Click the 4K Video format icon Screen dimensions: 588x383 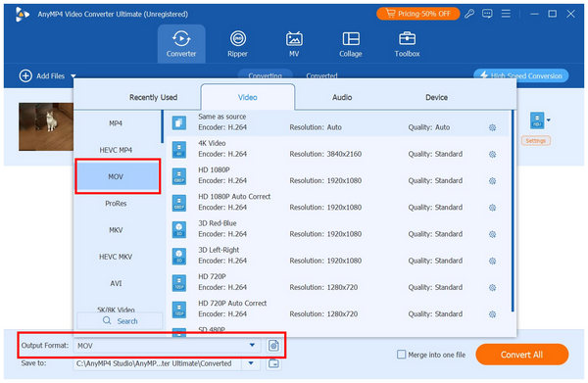coord(179,149)
